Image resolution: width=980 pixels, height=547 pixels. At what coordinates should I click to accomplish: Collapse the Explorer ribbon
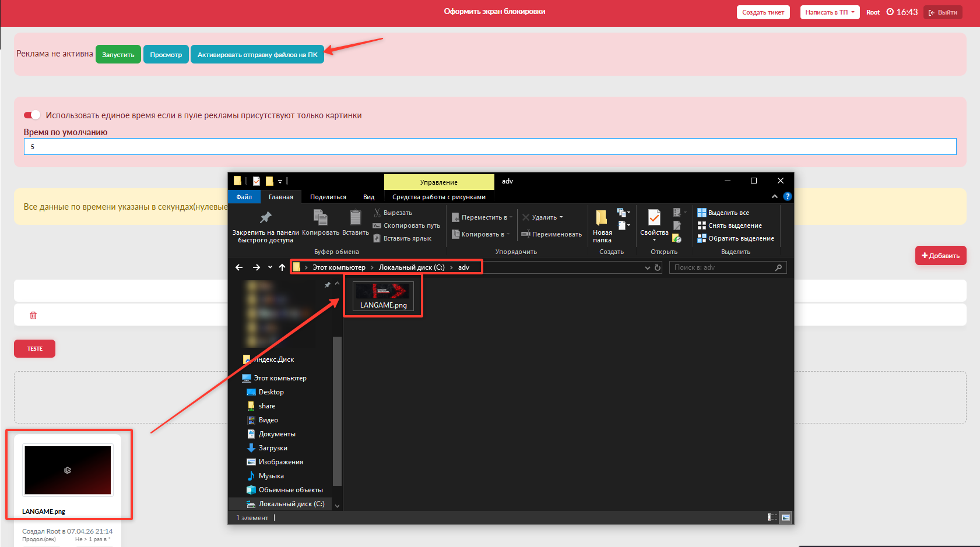(775, 197)
